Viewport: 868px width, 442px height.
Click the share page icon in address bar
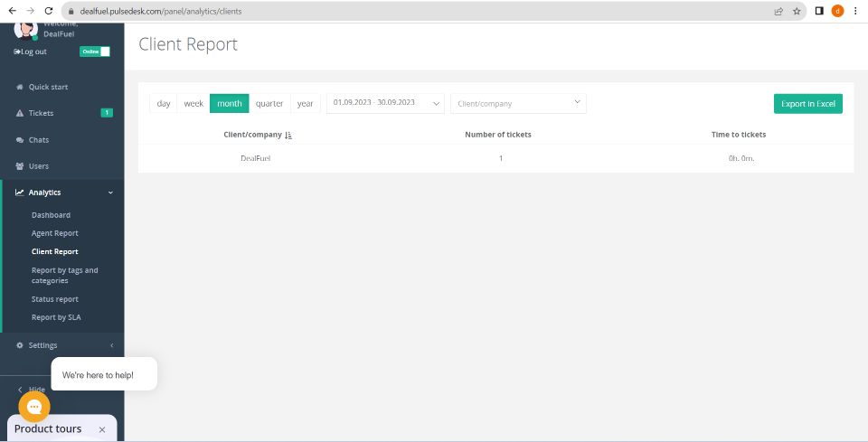(x=778, y=11)
